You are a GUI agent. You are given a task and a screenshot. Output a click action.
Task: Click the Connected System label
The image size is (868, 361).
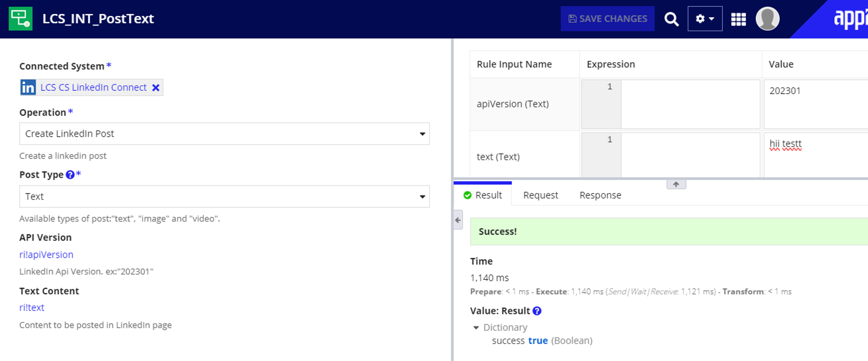pyautogui.click(x=62, y=66)
